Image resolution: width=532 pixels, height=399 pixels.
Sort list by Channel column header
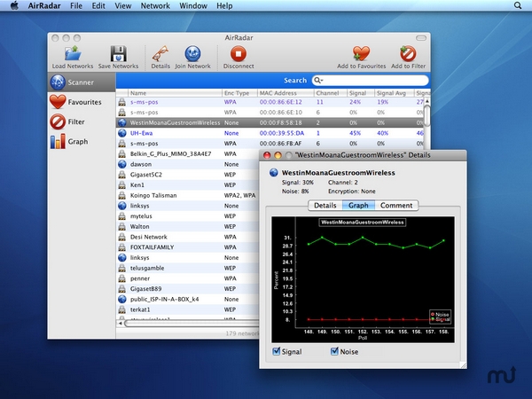[x=327, y=92]
